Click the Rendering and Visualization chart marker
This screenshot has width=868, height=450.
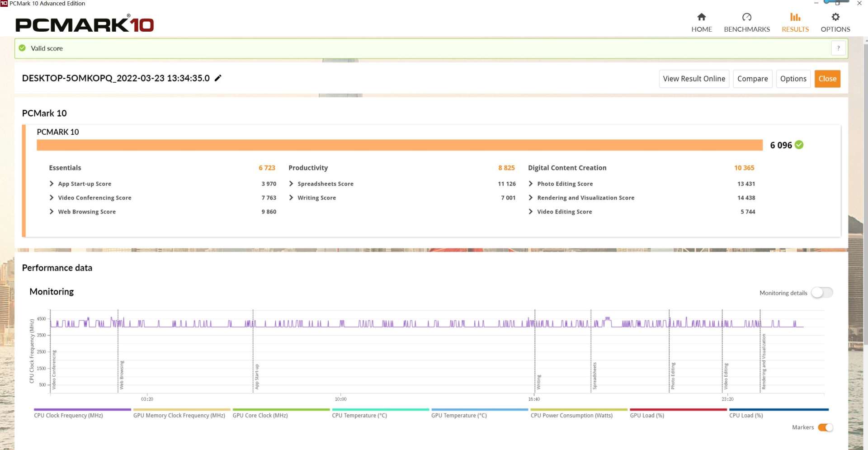pos(764,361)
